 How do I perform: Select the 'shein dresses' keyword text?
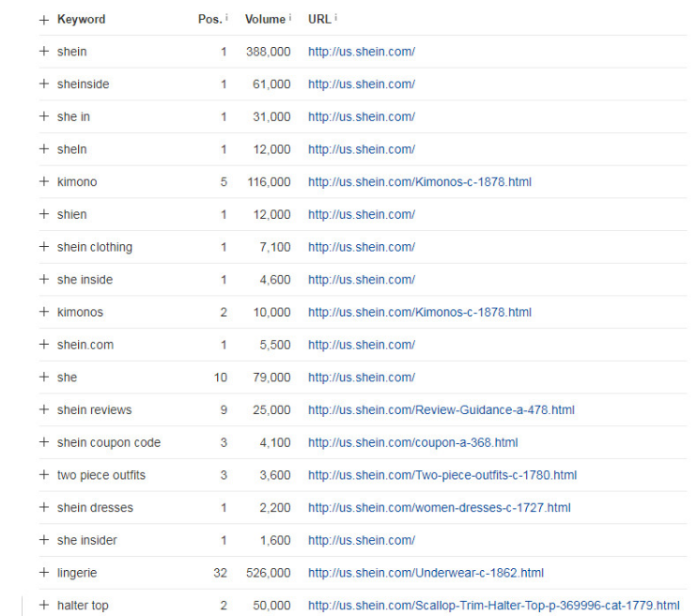(95, 508)
